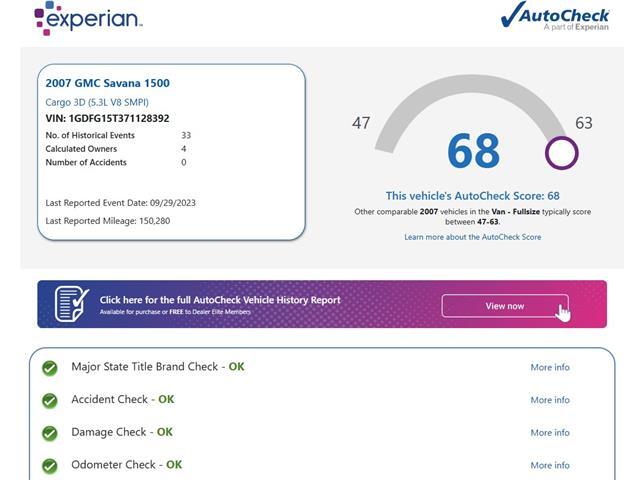Click Major State Title Brand Check - OK text
The height and width of the screenshot is (480, 640).
pos(158,367)
